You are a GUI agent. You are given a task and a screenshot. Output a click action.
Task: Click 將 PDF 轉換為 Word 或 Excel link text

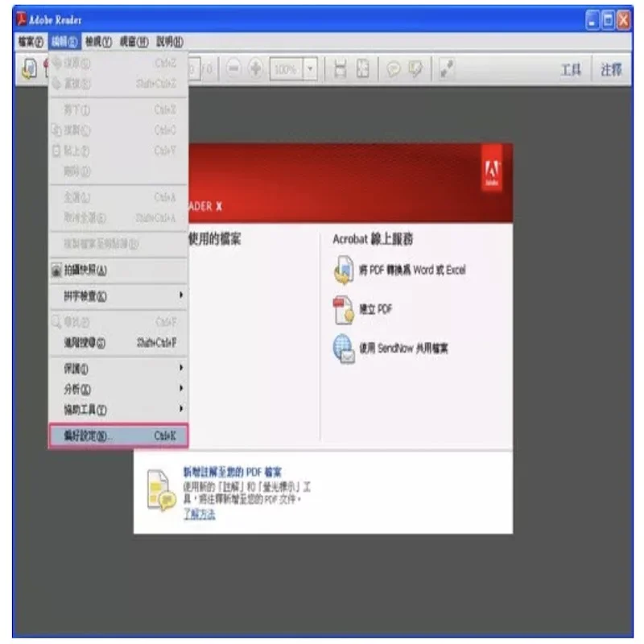click(x=412, y=270)
